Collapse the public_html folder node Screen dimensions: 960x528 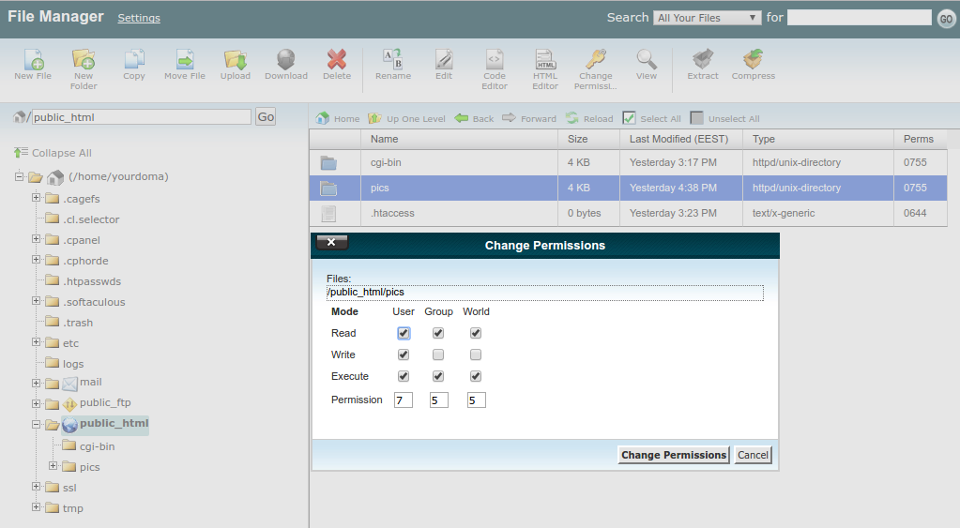click(x=36, y=424)
